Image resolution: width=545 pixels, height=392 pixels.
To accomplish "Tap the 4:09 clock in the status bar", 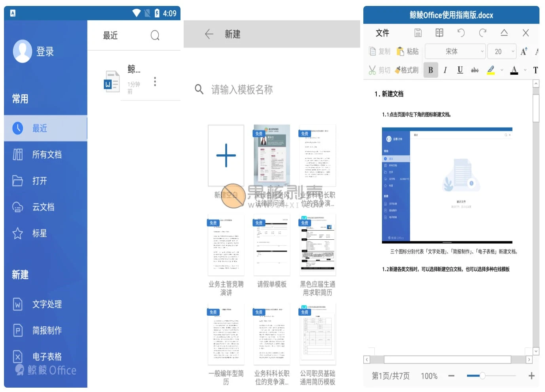I will coord(170,13).
